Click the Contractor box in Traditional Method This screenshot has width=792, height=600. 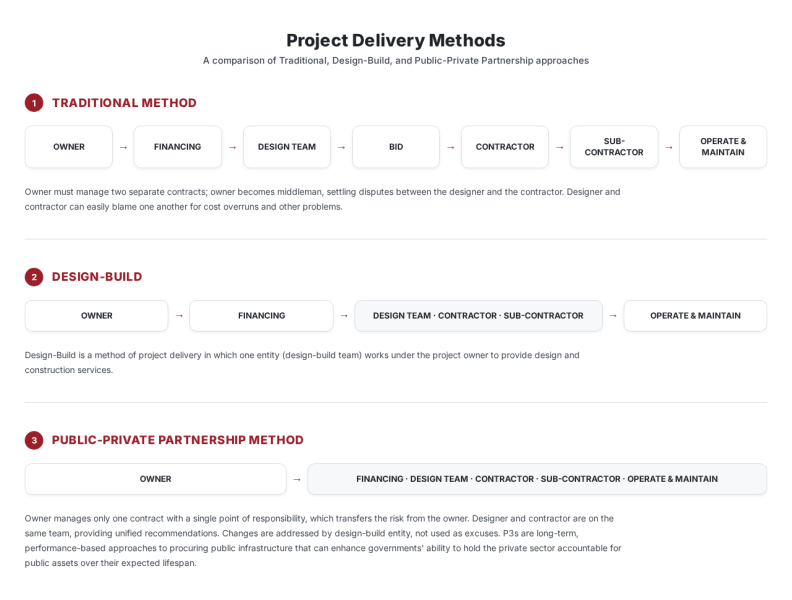pos(505,147)
